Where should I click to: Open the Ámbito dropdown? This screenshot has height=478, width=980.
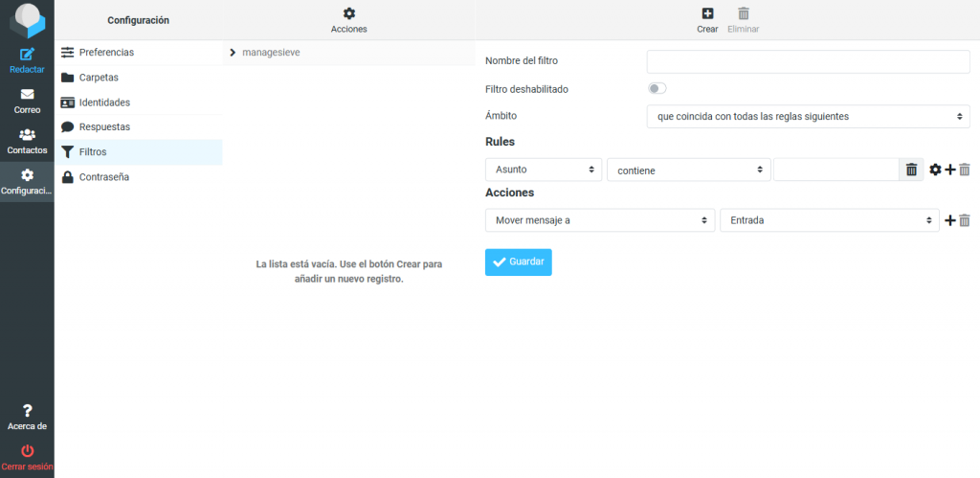(x=809, y=116)
